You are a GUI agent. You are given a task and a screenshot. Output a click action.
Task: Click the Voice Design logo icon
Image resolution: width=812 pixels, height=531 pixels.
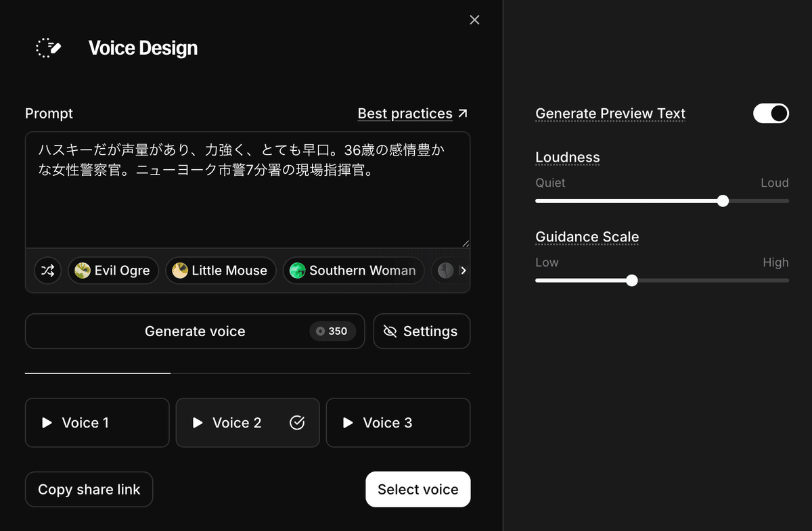pos(49,48)
